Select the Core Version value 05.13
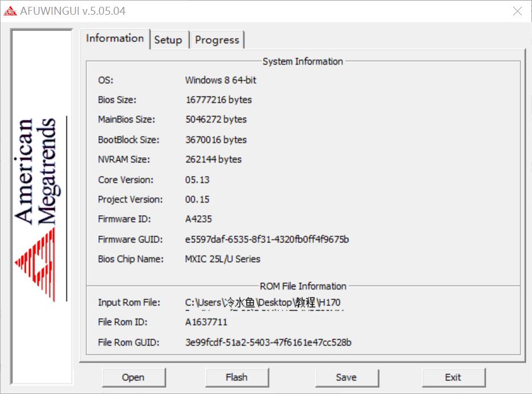 coord(197,180)
